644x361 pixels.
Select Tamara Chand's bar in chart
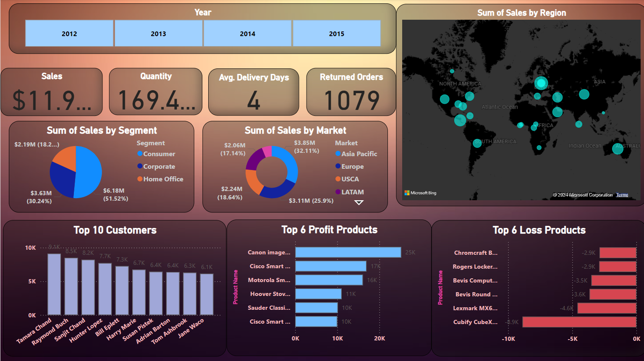[x=54, y=284]
